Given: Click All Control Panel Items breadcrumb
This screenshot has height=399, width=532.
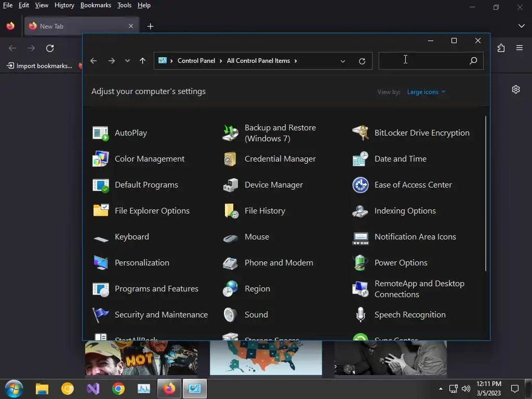Looking at the screenshot, I should coord(258,61).
